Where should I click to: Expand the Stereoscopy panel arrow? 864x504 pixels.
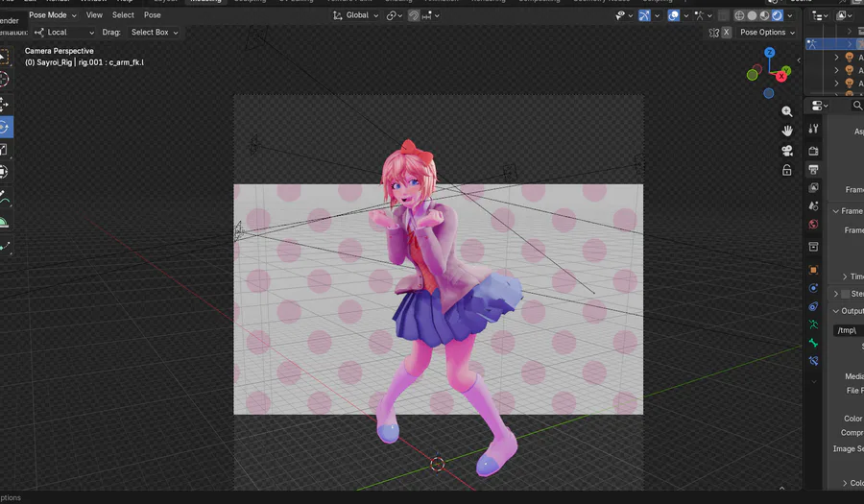836,294
